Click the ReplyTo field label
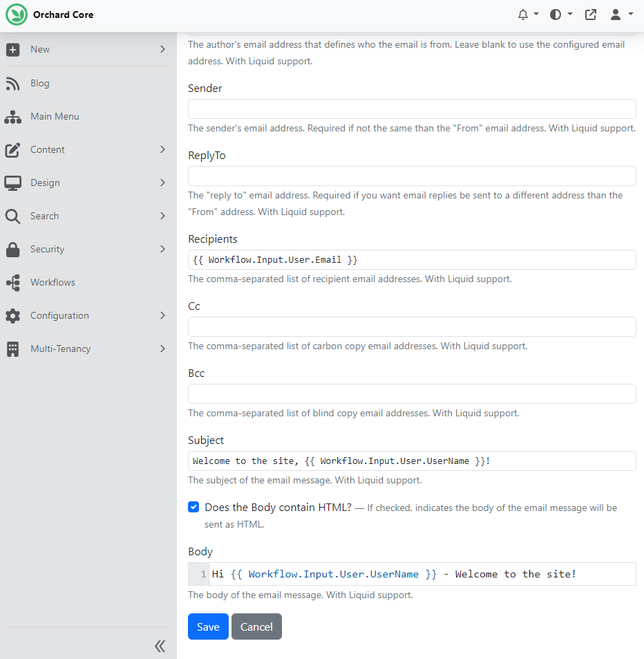Image resolution: width=644 pixels, height=659 pixels. coord(207,156)
